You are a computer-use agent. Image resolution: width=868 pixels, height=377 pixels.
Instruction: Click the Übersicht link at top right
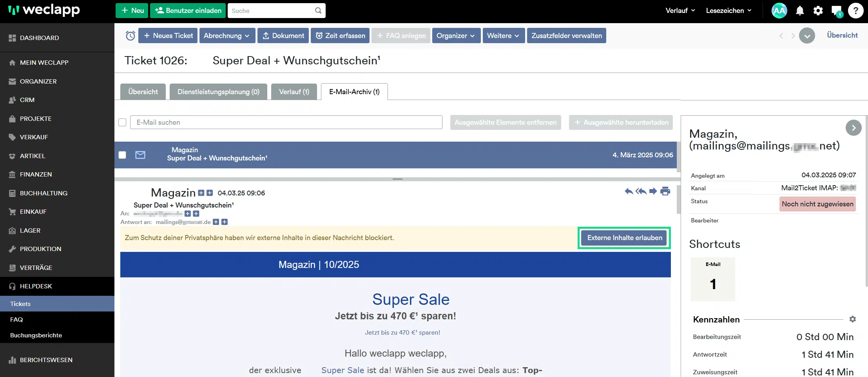coord(842,35)
